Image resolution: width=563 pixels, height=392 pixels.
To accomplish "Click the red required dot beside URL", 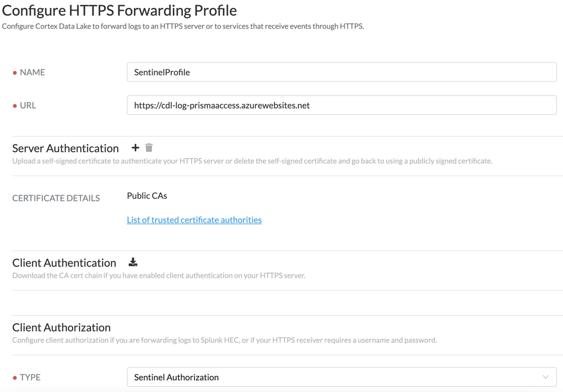I will pyautogui.click(x=15, y=106).
